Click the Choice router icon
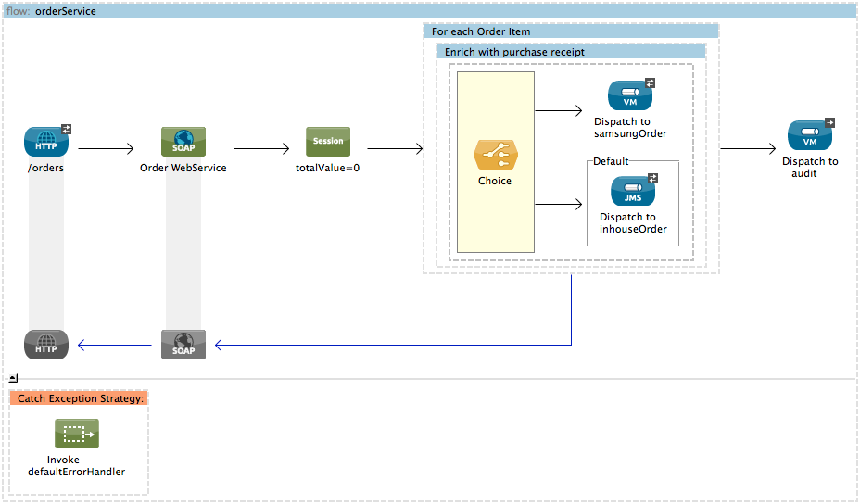The height and width of the screenshot is (504, 860). click(x=495, y=154)
